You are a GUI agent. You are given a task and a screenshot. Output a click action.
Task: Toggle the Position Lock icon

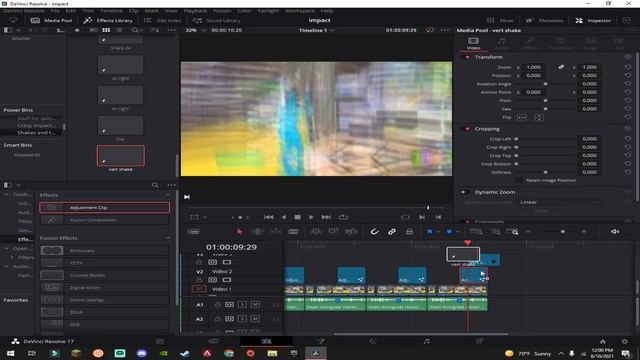click(409, 231)
